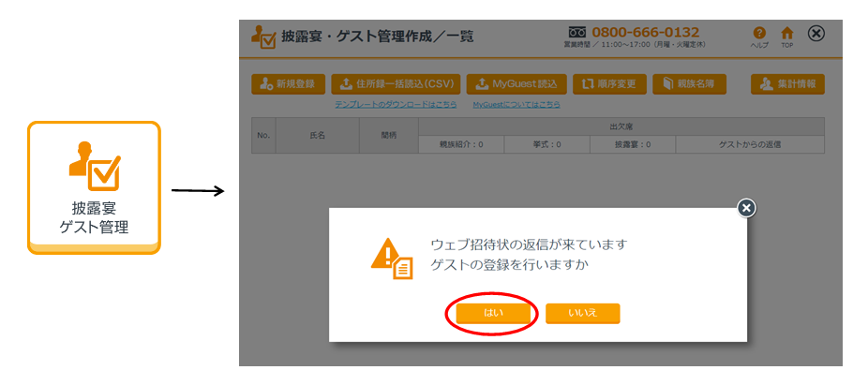This screenshot has width=868, height=385.
Task: Show 集計情報 summary
Action: (787, 84)
